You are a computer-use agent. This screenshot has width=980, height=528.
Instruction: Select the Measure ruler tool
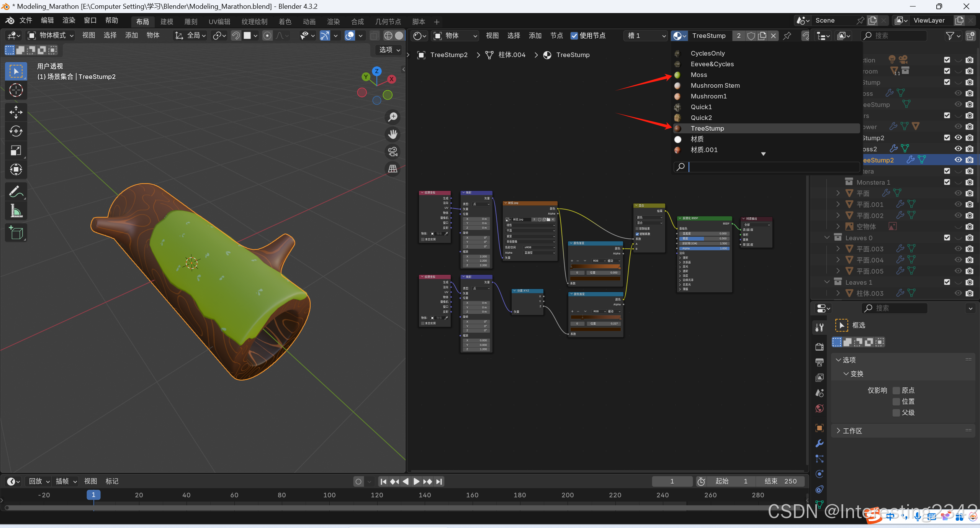pyautogui.click(x=16, y=211)
